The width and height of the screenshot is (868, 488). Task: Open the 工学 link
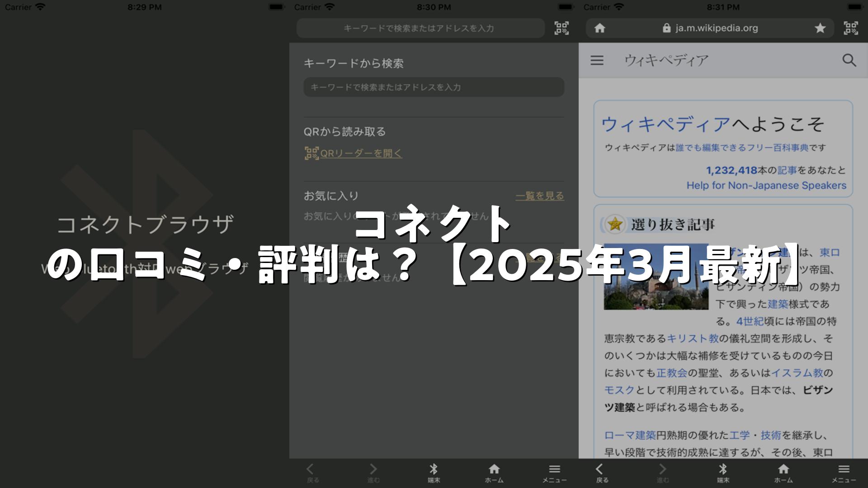[x=740, y=435]
